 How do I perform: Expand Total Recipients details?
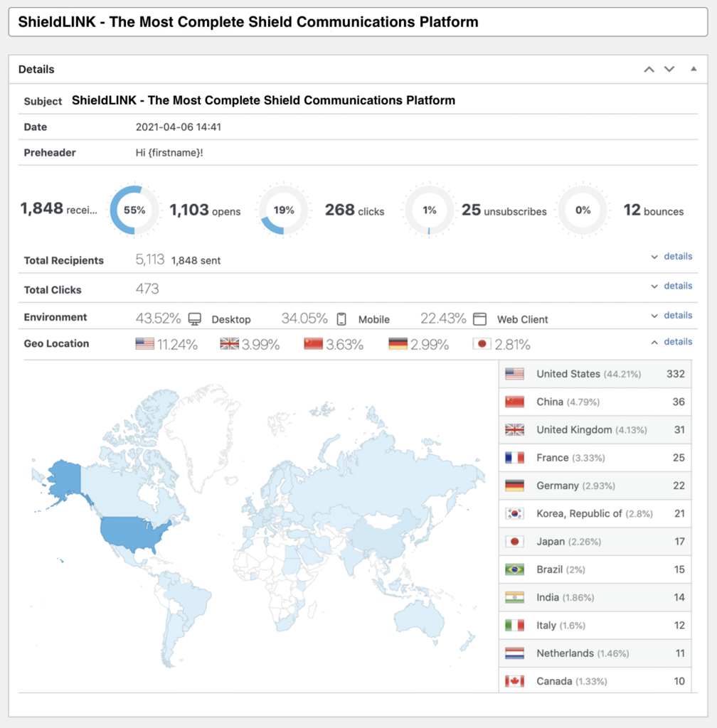(x=672, y=256)
